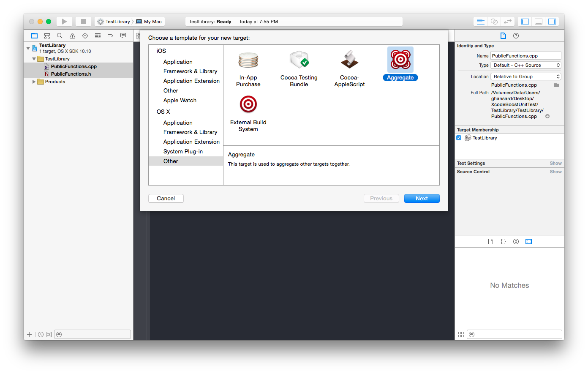
Task: Choose iOS Application category
Action: [x=178, y=62]
